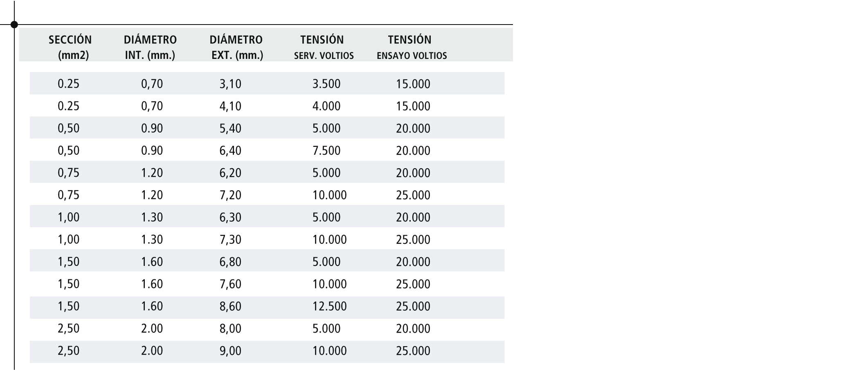Viewport: 868px width, 376px height.
Task: Click the SECCIÓN (mm2) column header
Action: (x=70, y=47)
